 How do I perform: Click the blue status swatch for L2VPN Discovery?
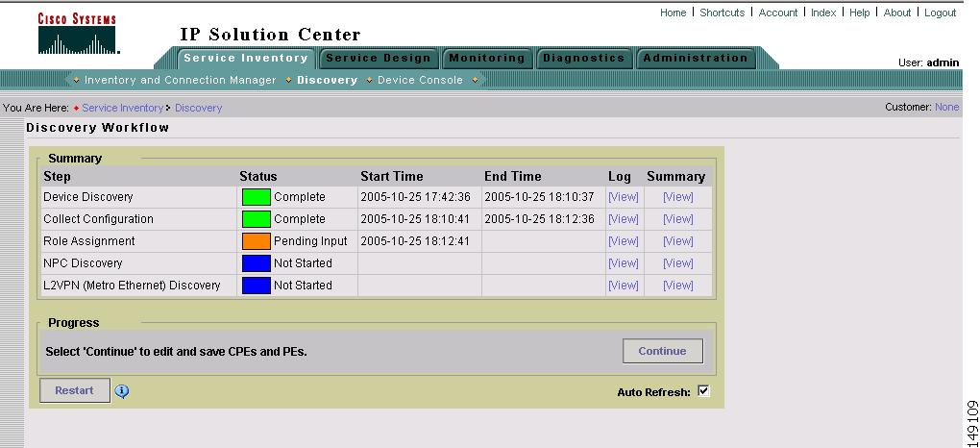[257, 286]
